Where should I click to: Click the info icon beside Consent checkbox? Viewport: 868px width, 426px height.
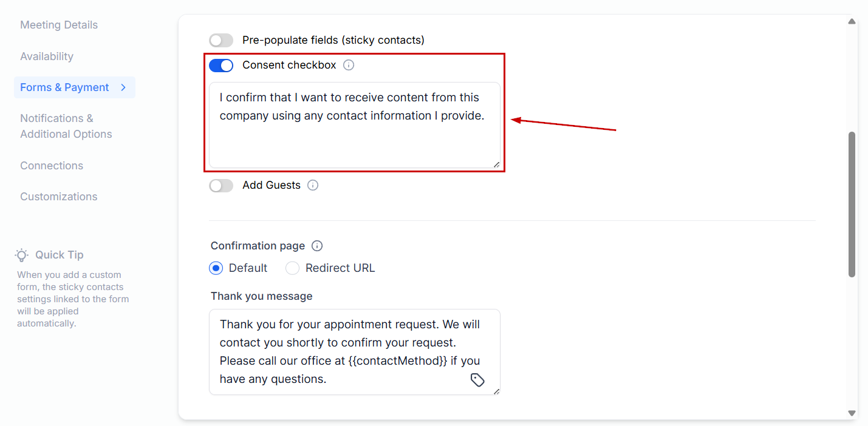[x=349, y=65]
